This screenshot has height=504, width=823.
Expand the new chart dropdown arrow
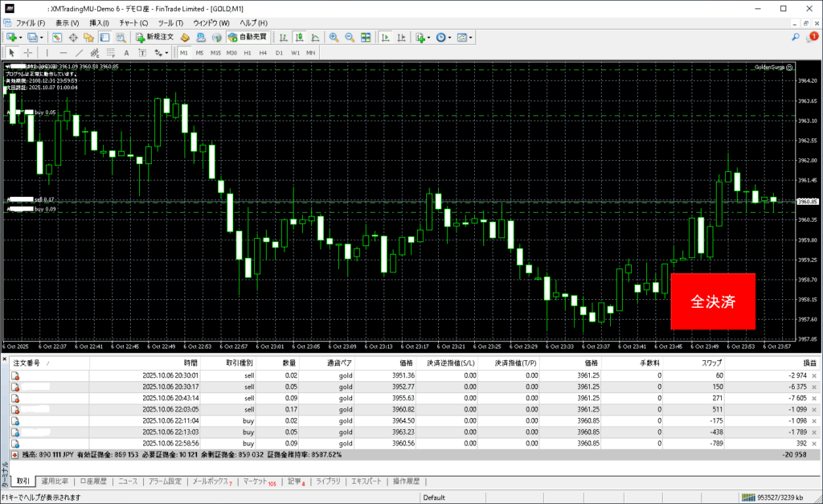20,38
